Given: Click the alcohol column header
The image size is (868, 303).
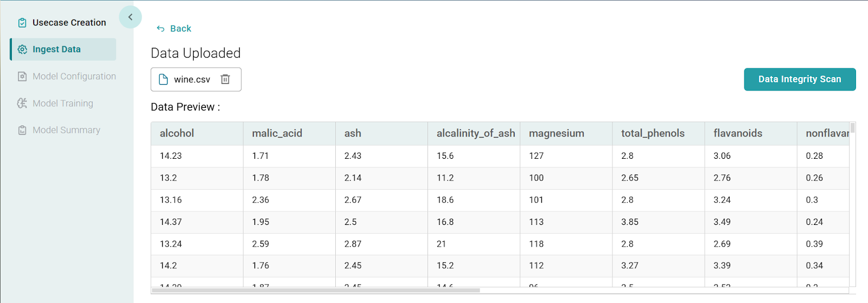Looking at the screenshot, I should tap(197, 133).
